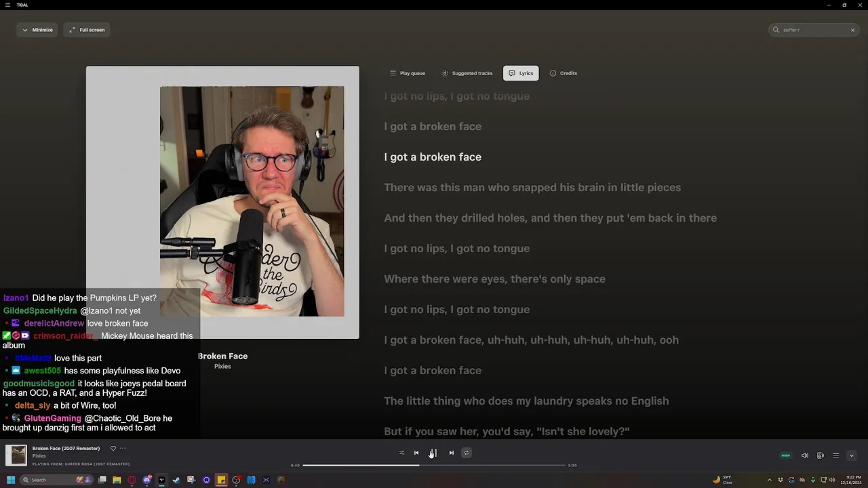This screenshot has height=488, width=868.
Task: Open Pixies artist link in player bar
Action: (39, 456)
